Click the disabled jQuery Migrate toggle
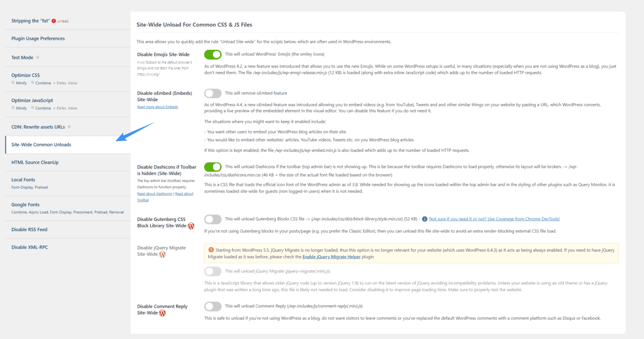This screenshot has width=644, height=339. tap(213, 271)
